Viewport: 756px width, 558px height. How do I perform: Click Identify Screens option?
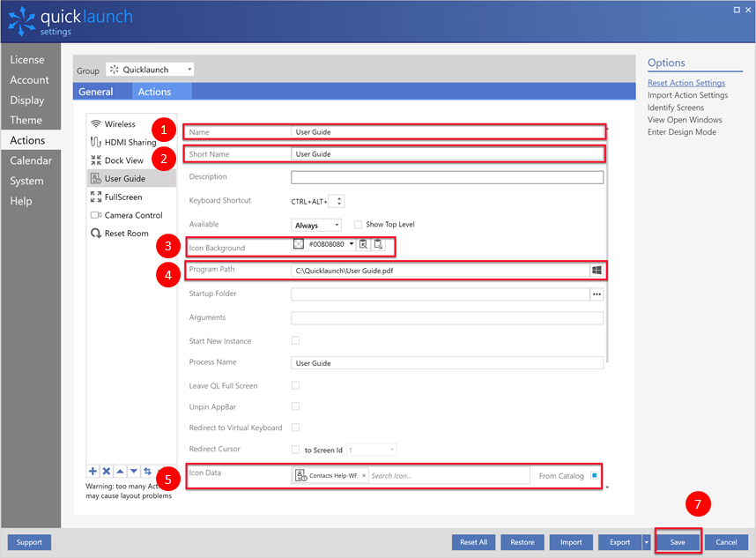pyautogui.click(x=676, y=108)
